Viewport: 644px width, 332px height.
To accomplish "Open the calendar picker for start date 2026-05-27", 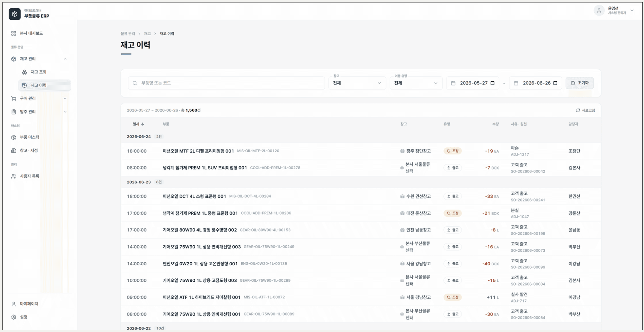I will coord(493,83).
